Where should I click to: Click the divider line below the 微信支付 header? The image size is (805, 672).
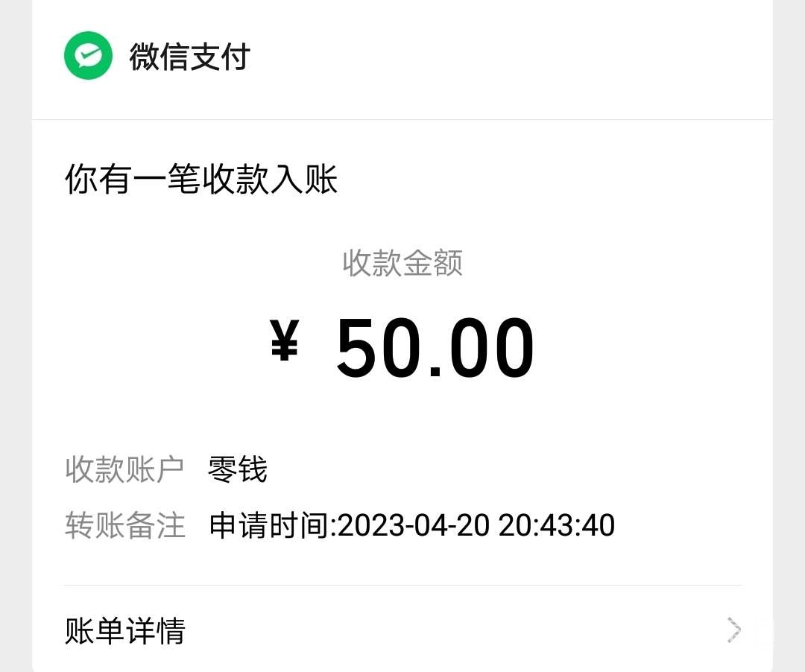pos(402,119)
